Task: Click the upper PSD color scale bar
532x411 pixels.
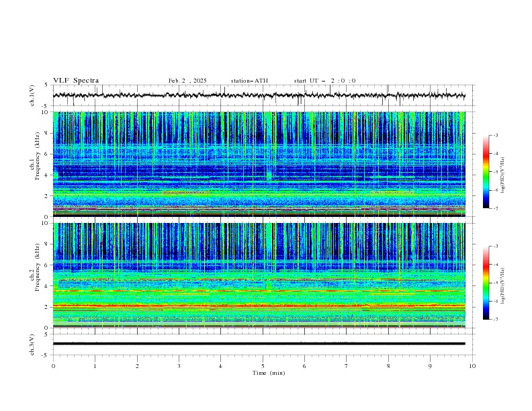Action: coord(486,172)
